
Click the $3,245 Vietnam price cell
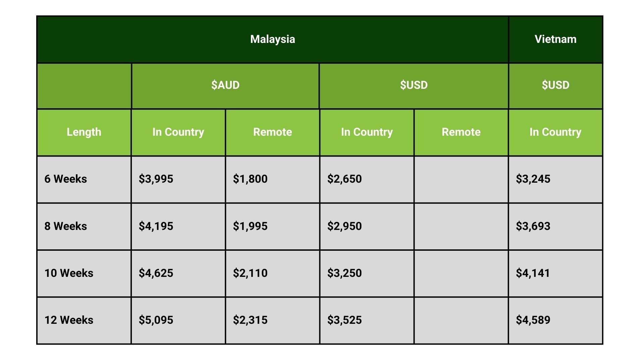click(555, 179)
